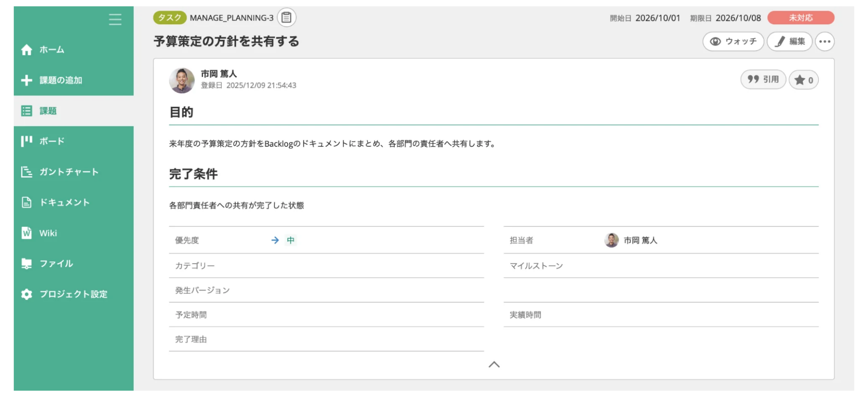Viewport: 868px width, 397px height.
Task: Click registration date 2025/12/09 21:54:43
Action: [x=261, y=86]
